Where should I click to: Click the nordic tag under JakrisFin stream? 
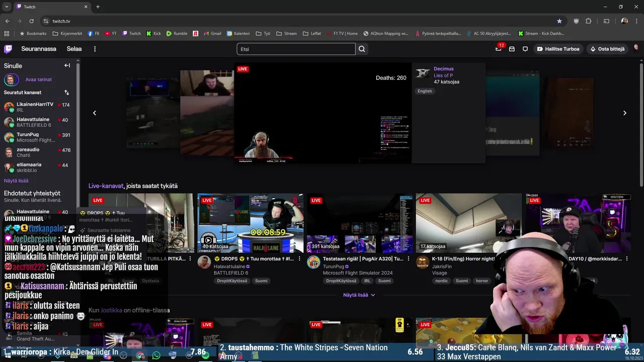442,281
